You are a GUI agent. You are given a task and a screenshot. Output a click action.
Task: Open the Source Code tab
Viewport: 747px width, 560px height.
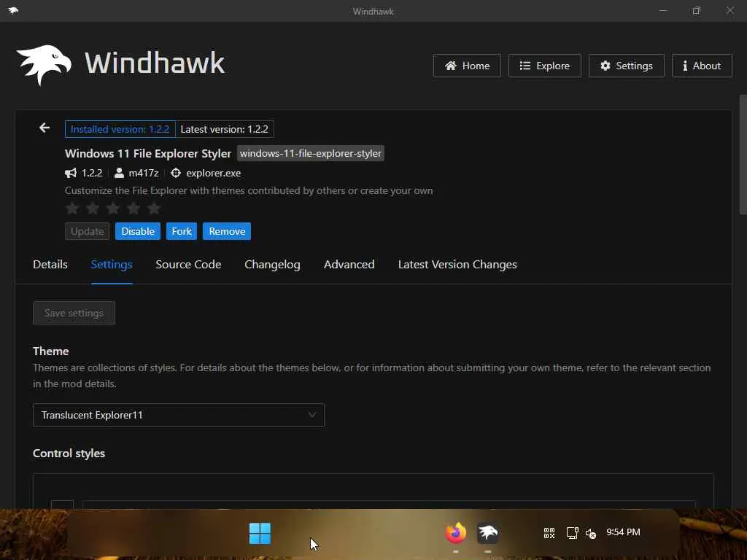(x=188, y=264)
